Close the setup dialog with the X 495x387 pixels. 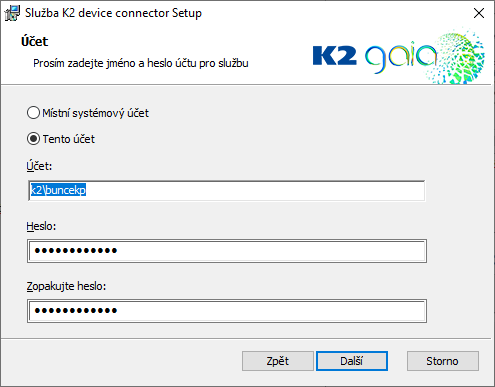coord(479,13)
